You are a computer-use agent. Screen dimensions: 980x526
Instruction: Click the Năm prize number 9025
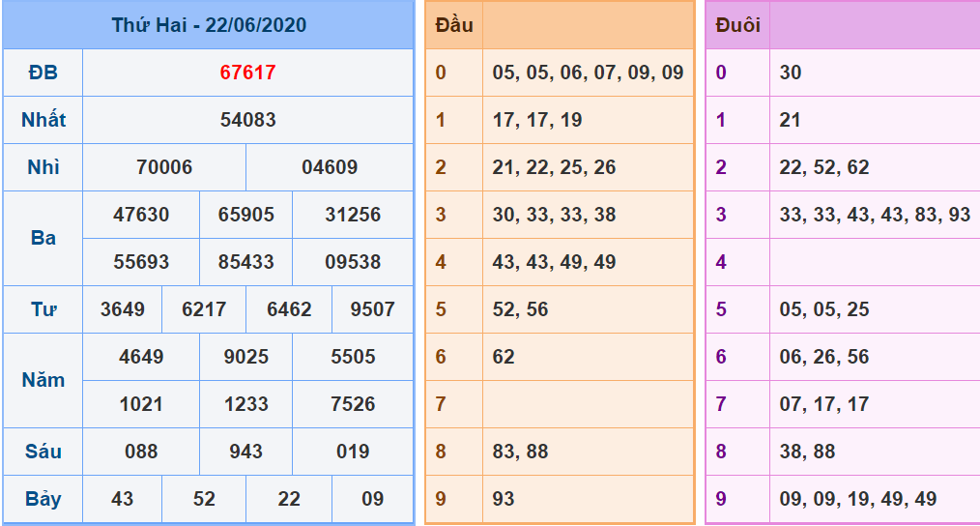coord(246,357)
